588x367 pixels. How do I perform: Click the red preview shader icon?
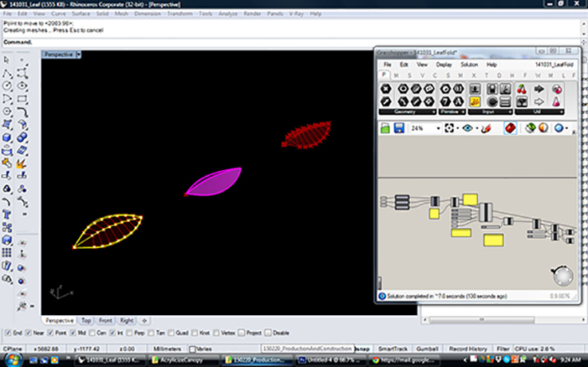click(x=511, y=128)
